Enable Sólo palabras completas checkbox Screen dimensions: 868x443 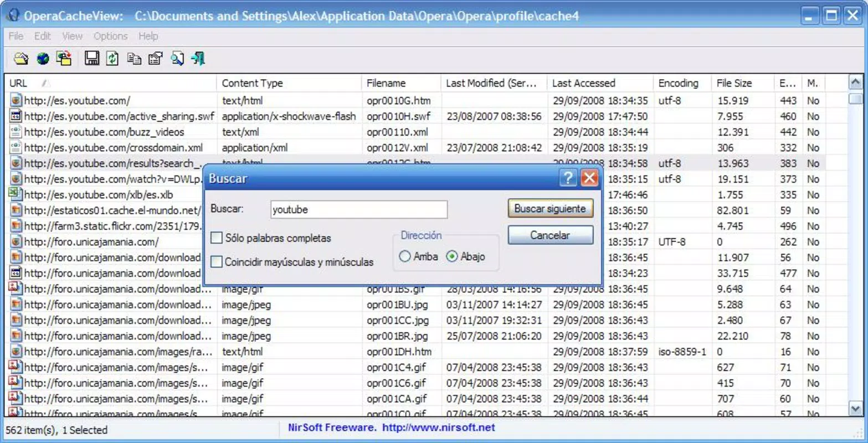(x=217, y=238)
